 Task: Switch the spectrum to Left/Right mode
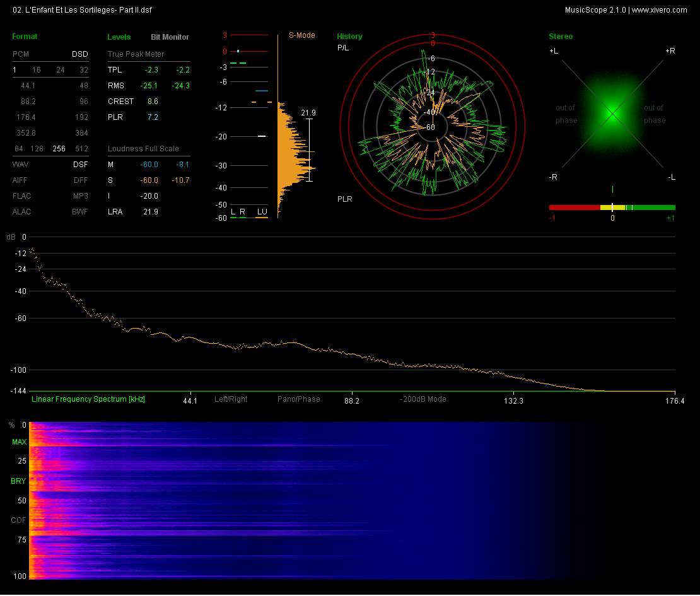(x=231, y=399)
